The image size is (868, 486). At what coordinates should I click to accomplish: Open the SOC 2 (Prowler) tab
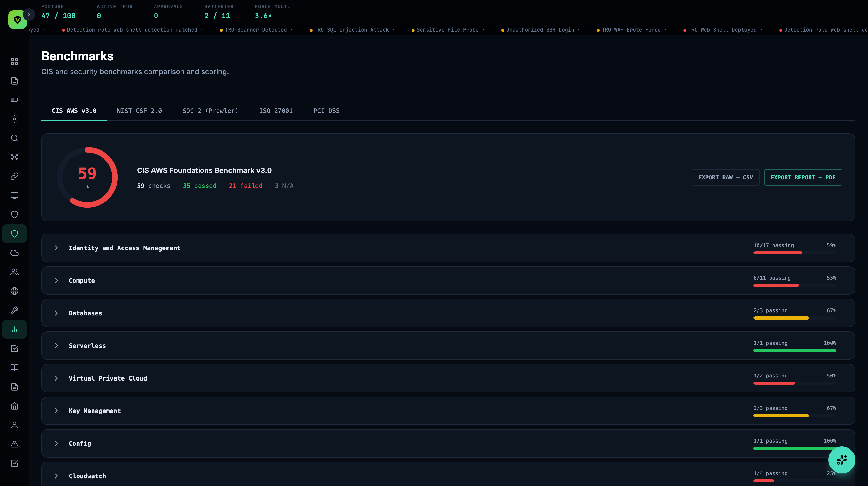[x=210, y=111]
